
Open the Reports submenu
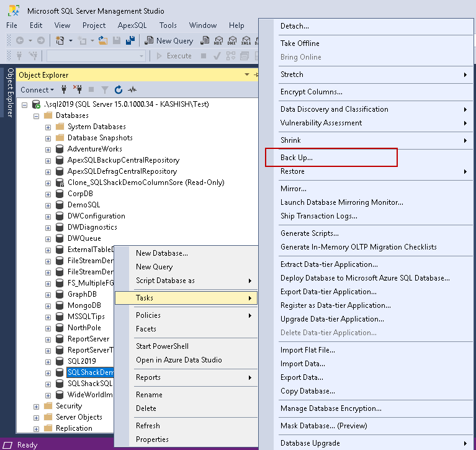[186, 377]
